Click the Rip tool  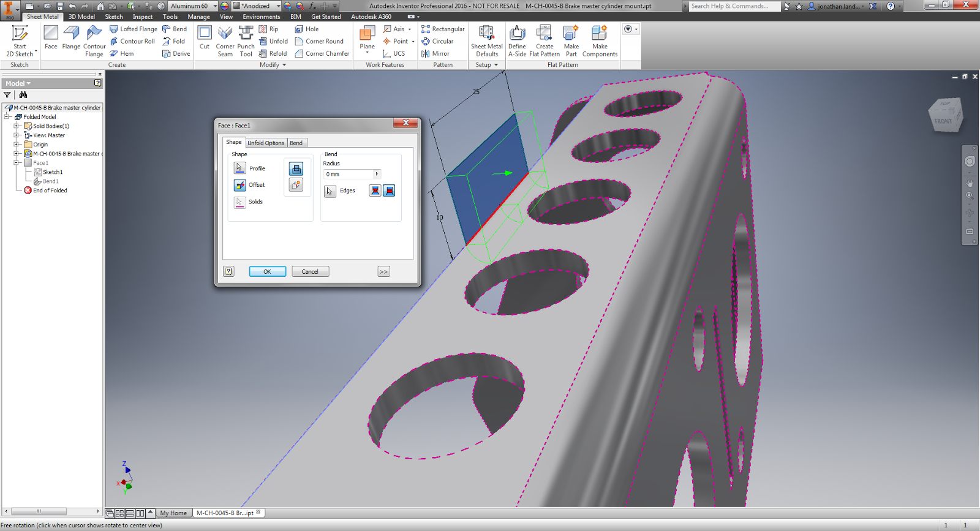tap(268, 29)
